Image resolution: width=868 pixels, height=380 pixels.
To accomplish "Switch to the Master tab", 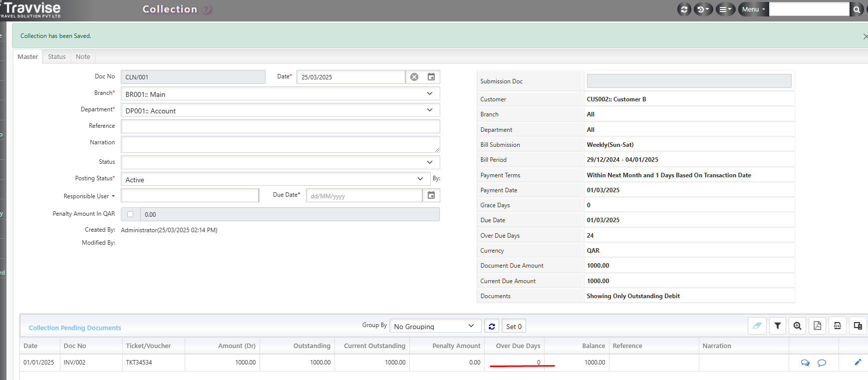I will 27,57.
